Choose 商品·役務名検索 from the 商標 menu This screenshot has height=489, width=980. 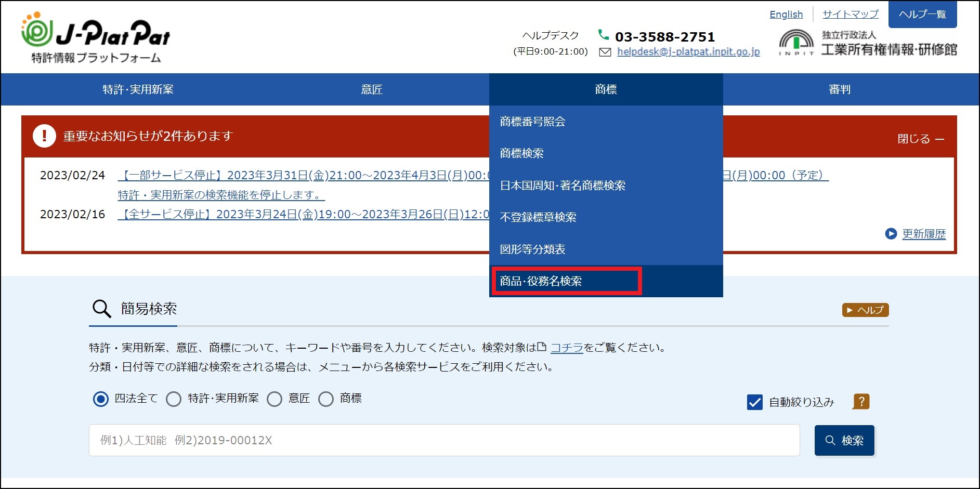[x=541, y=281]
